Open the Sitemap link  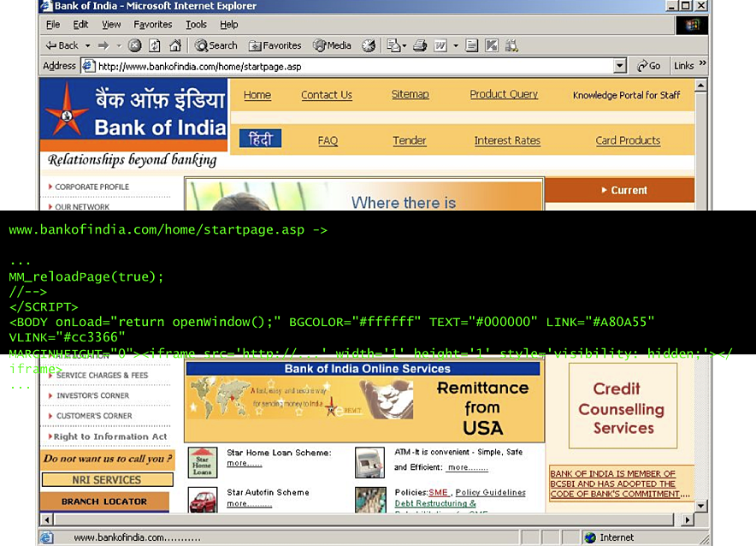[410, 94]
